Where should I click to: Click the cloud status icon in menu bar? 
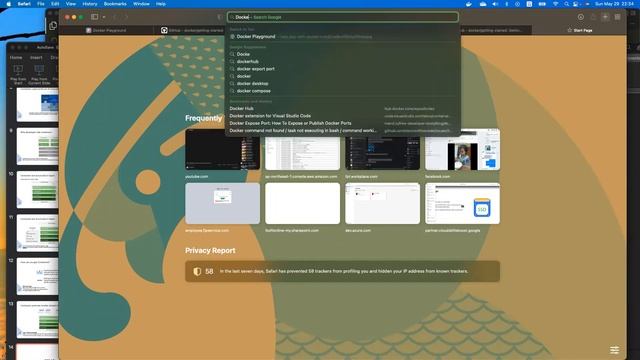click(x=483, y=4)
